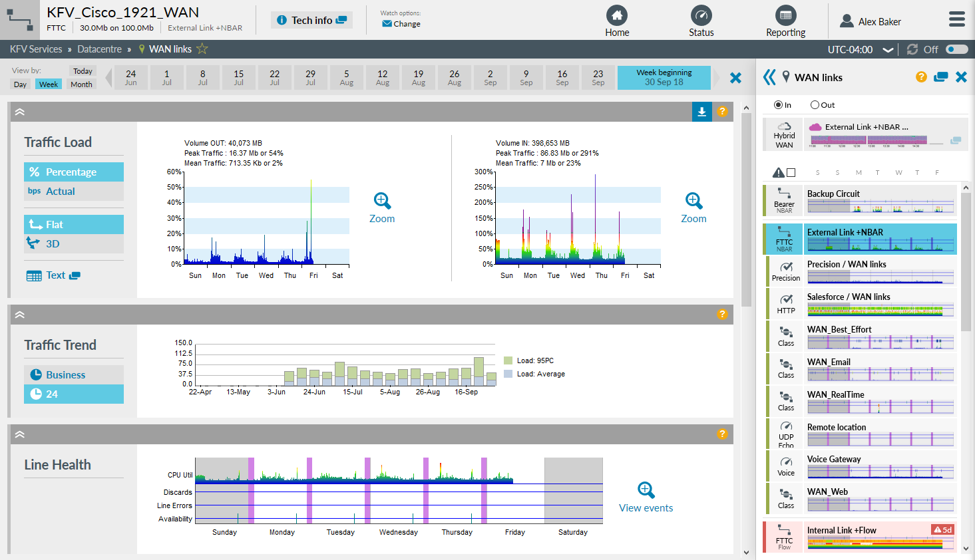Select Flat chart view

point(74,225)
